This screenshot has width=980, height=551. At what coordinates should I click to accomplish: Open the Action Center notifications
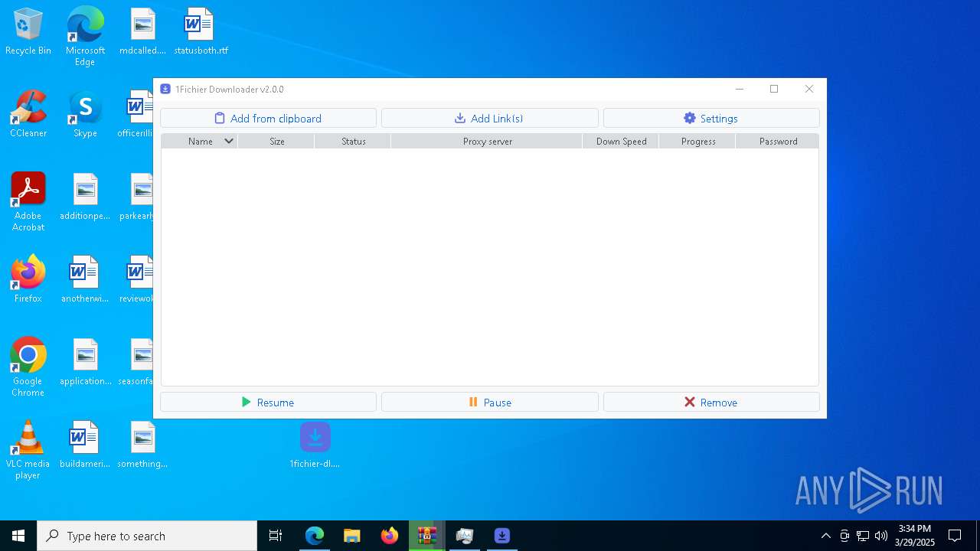click(x=955, y=536)
